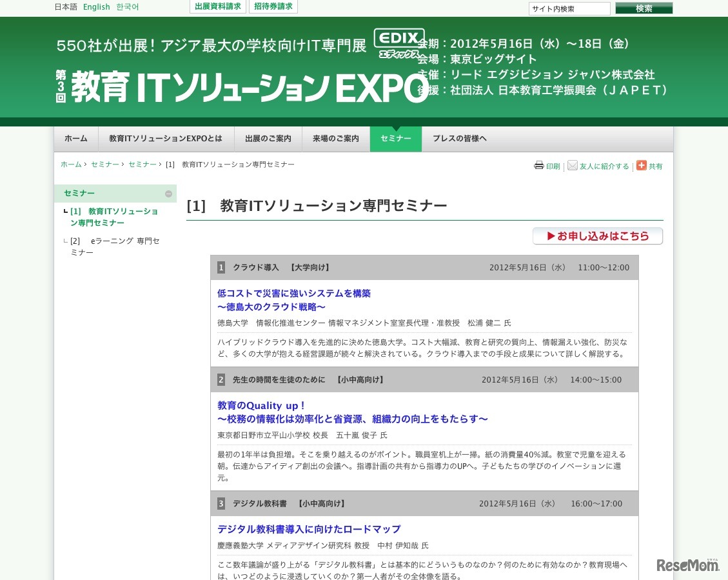The height and width of the screenshot is (580, 728).
Task: Click ホーム in the breadcrumb
Action: click(71, 165)
